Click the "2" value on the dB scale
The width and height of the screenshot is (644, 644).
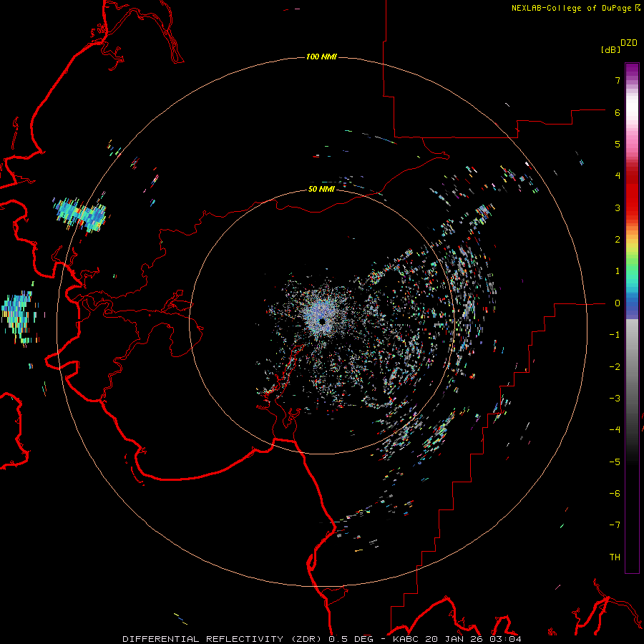pyautogui.click(x=618, y=240)
